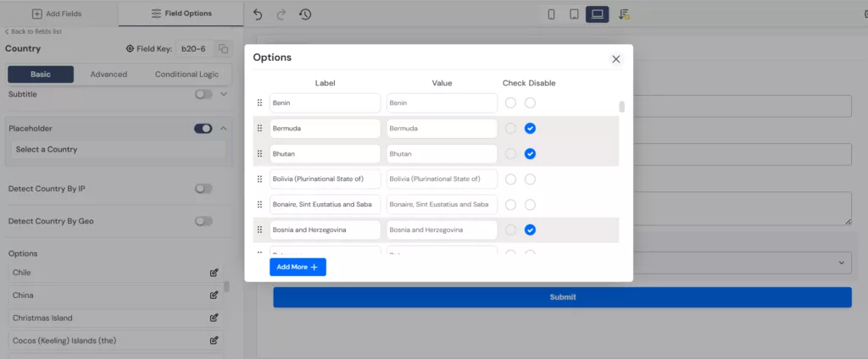The image size is (868, 359).
Task: Go back to fields list
Action: point(33,31)
